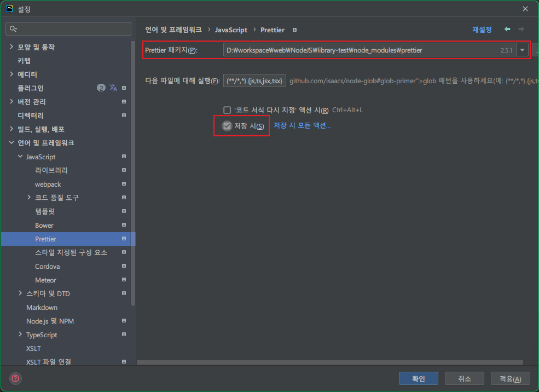This screenshot has width=539, height=392.
Task: Click the 재설정 link
Action: (482, 30)
